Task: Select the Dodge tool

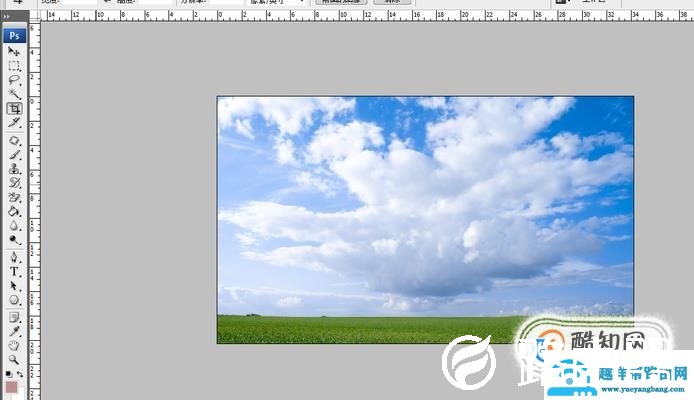Action: (x=14, y=239)
